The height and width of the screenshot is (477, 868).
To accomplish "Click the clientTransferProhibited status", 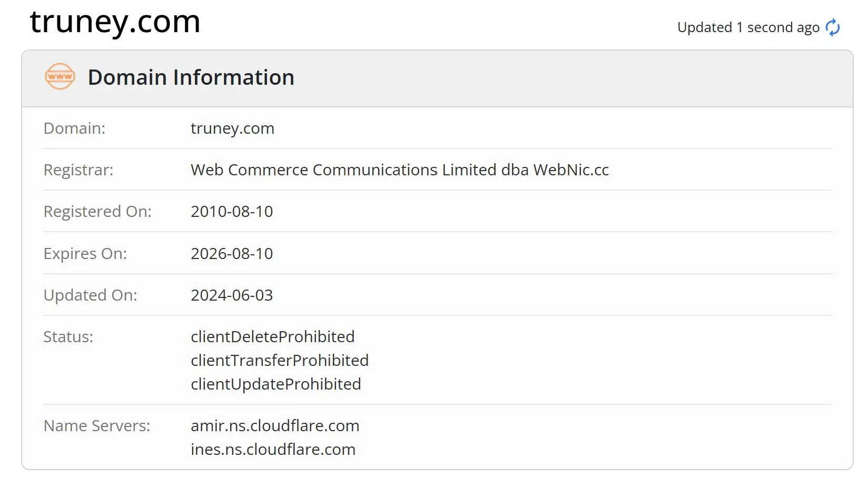I will point(280,361).
